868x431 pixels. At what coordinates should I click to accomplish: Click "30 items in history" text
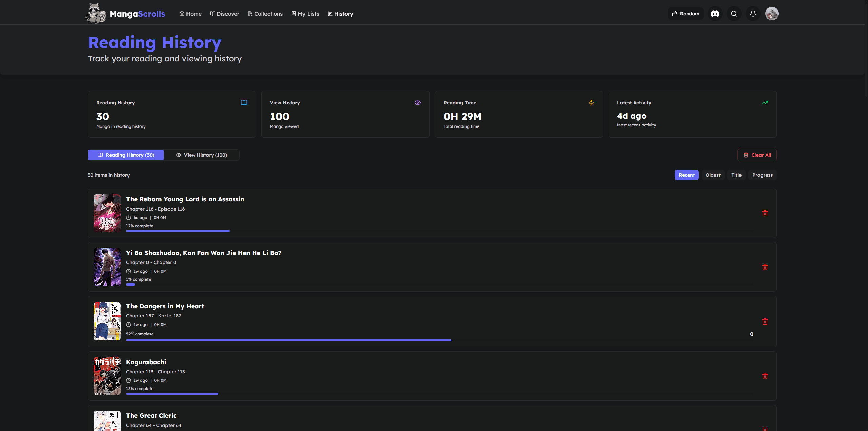(x=109, y=175)
